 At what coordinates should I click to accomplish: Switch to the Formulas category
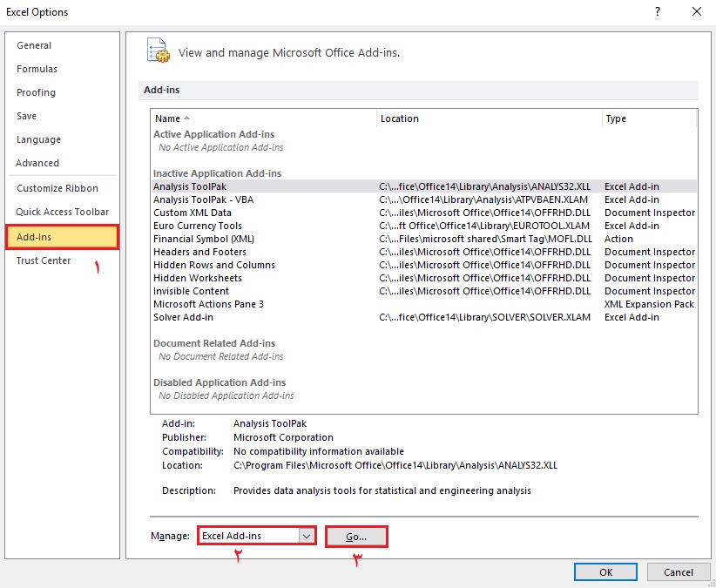(37, 69)
